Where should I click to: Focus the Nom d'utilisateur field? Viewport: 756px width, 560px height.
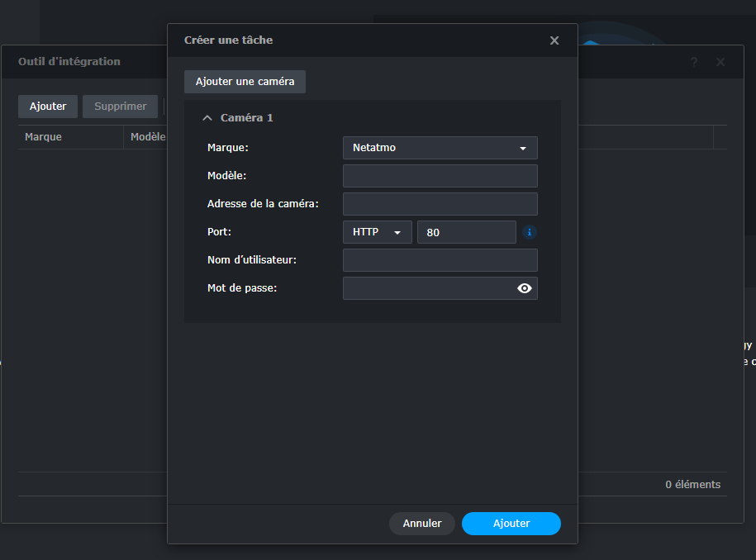click(x=440, y=260)
